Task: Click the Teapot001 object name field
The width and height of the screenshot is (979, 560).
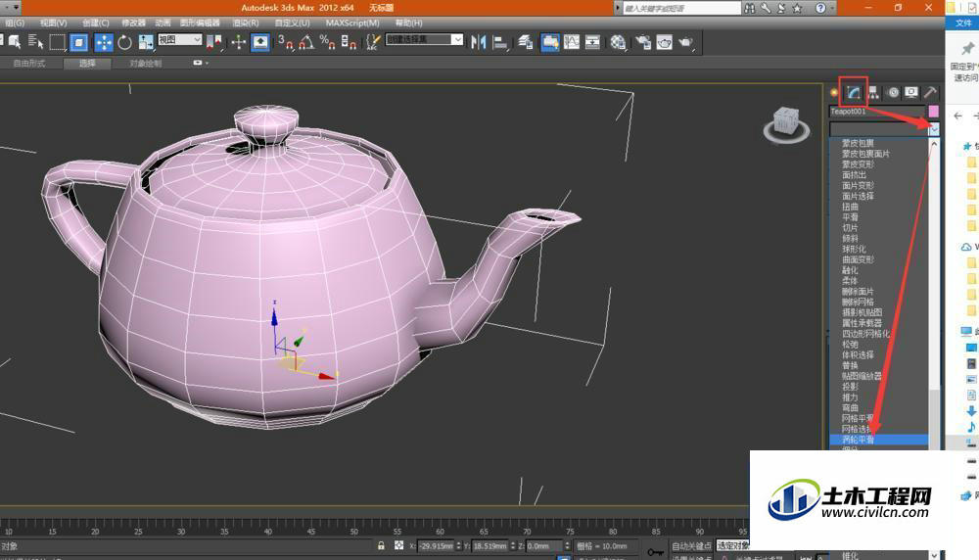Action: [877, 112]
